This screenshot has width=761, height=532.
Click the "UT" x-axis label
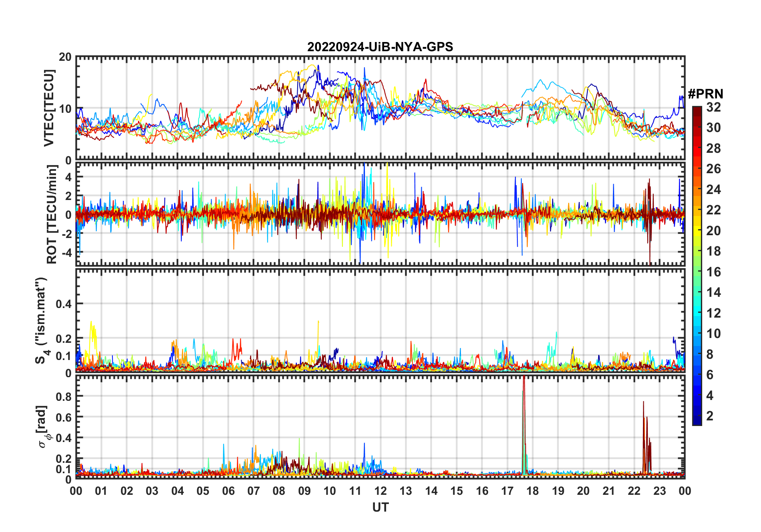tap(380, 507)
